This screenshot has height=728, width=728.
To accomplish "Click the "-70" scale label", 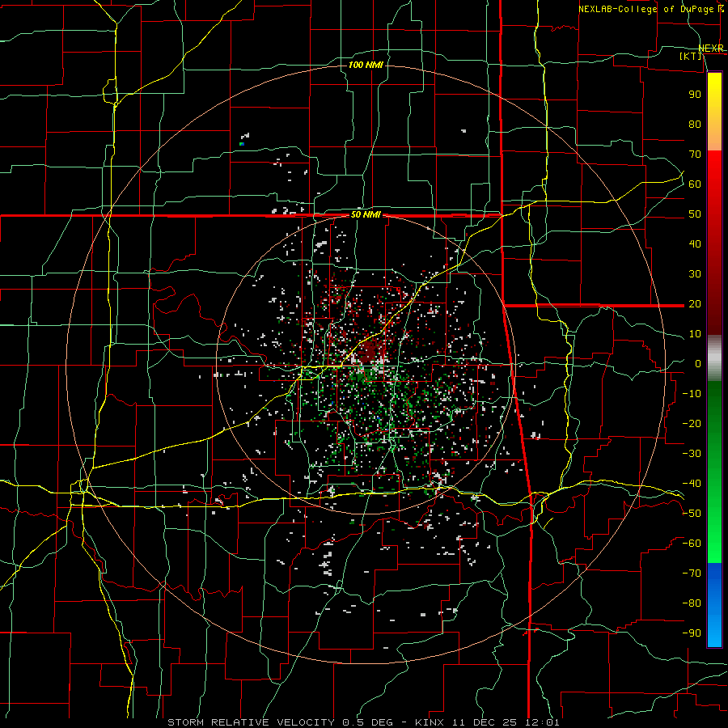I will 692,574.
